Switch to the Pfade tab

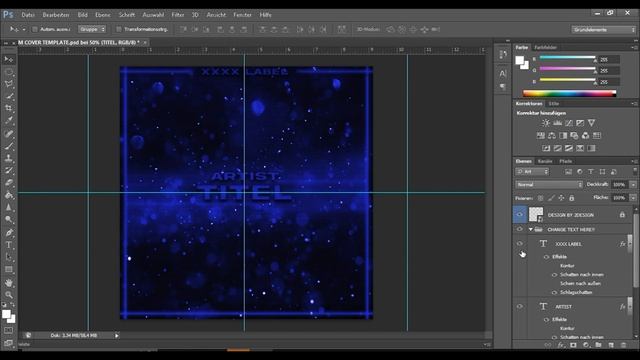[565, 161]
